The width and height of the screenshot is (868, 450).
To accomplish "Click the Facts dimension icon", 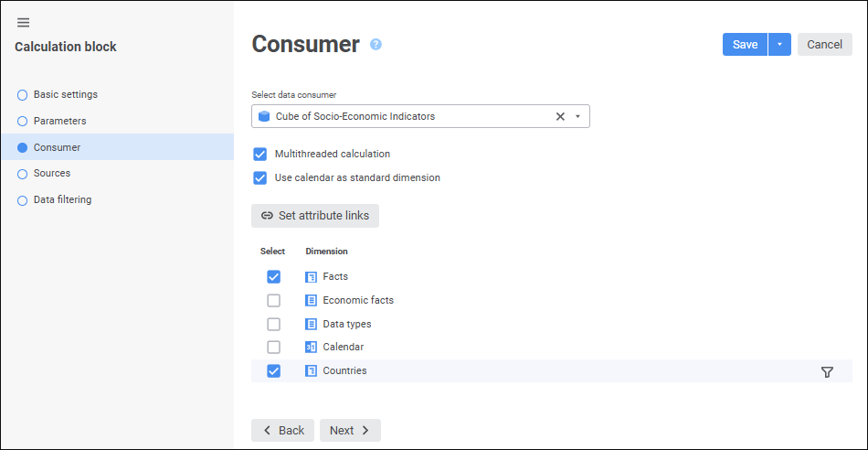I will click(x=311, y=276).
